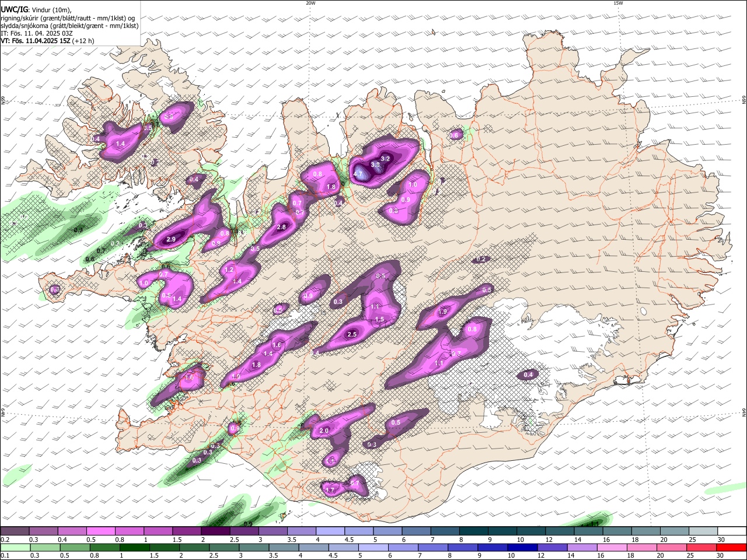Click the deep blue rain swatch between 10 and 12
Viewport: 747px width, 560px height.
pyautogui.click(x=522, y=548)
